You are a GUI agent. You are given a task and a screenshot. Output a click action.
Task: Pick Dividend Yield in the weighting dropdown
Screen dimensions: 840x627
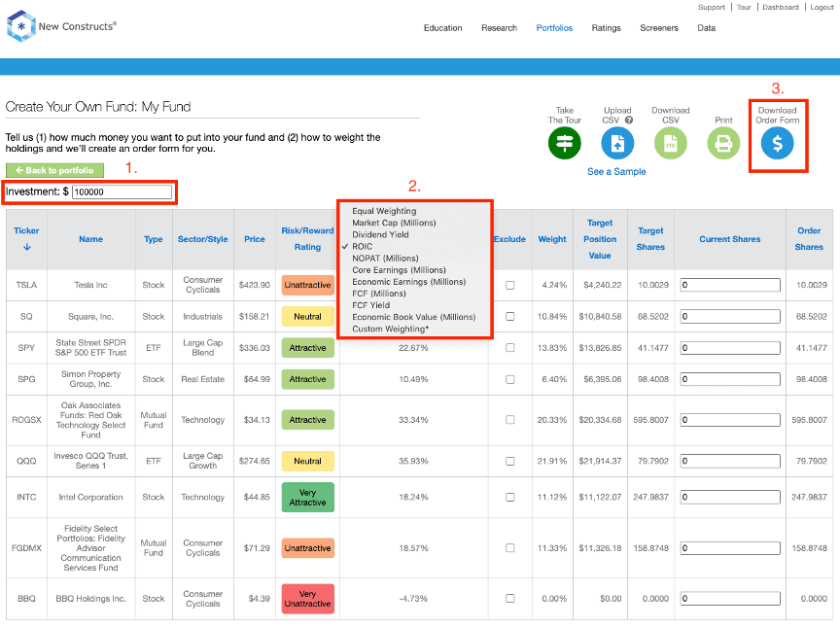pos(380,234)
